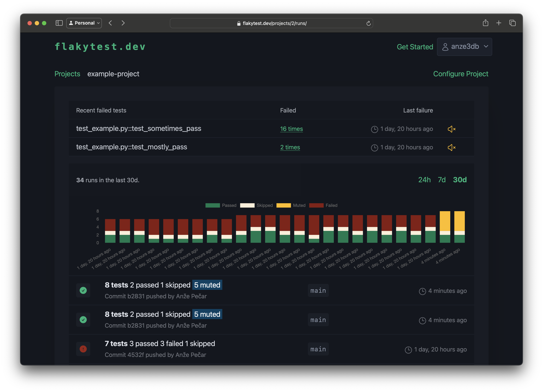Click the main branch tag on failed run

pyautogui.click(x=318, y=349)
